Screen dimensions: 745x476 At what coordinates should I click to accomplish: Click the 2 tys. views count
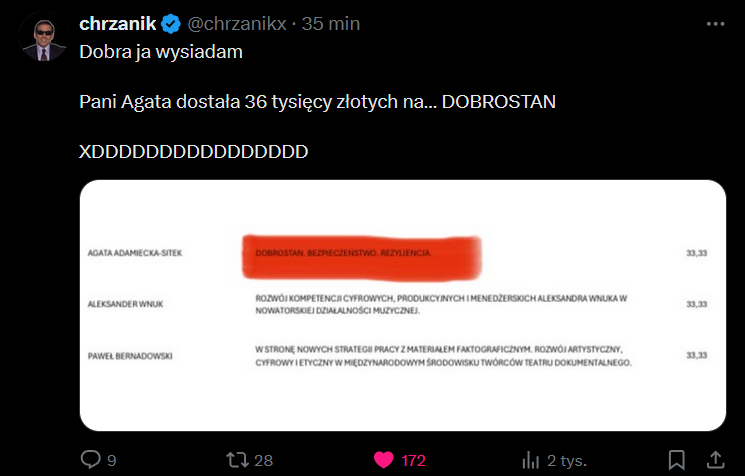pyautogui.click(x=567, y=461)
